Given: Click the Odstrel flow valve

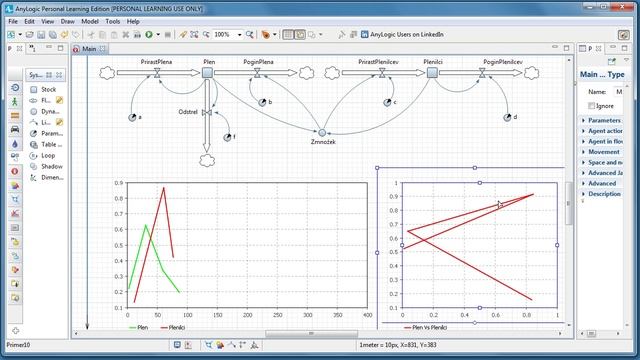Looking at the screenshot, I should pyautogui.click(x=207, y=112).
